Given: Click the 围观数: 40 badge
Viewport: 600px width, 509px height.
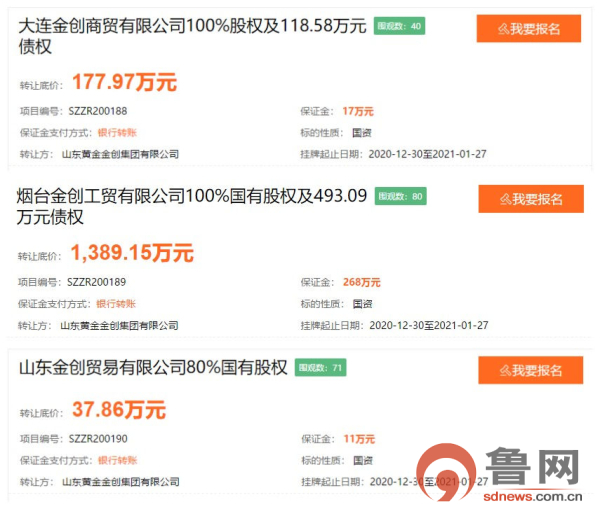Looking at the screenshot, I should [399, 26].
